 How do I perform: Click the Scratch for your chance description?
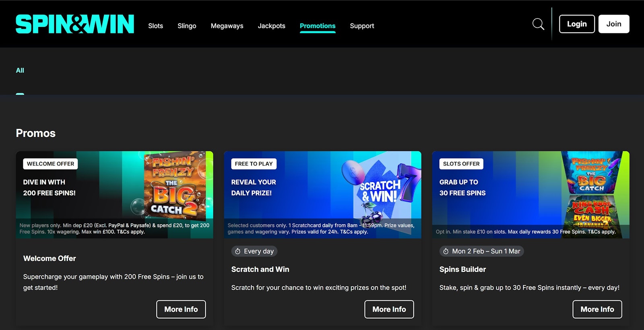click(319, 287)
